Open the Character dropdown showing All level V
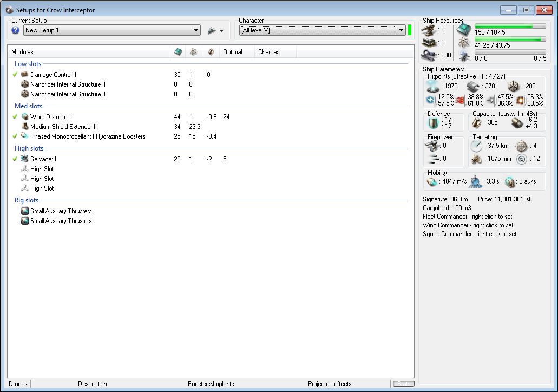558x392 pixels. point(323,30)
